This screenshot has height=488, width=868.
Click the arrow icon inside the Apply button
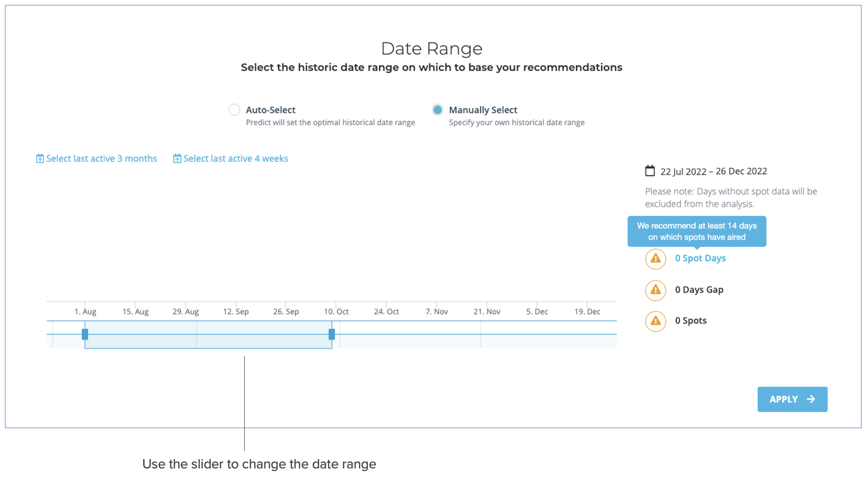[x=810, y=399]
